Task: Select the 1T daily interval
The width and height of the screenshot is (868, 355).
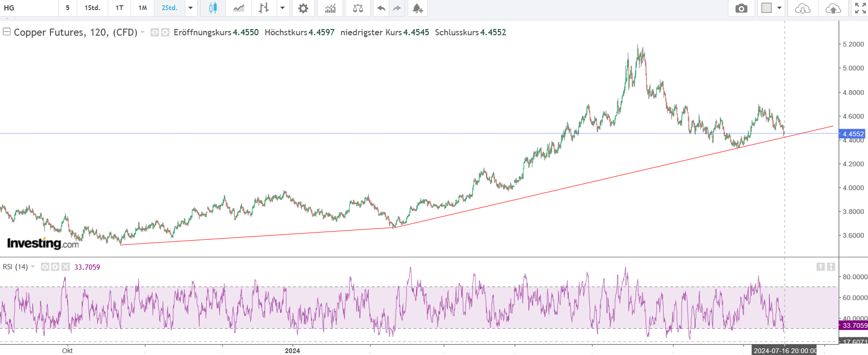Action: coord(120,8)
